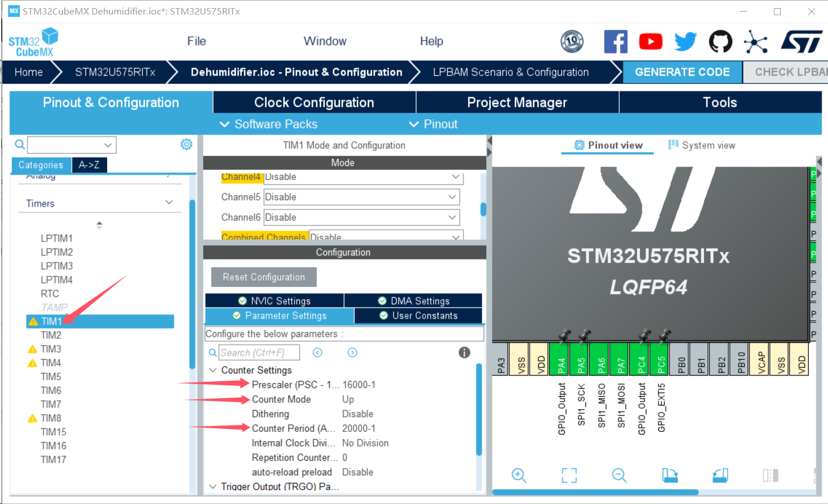Toggle the split view icon in pinout toolbar
Image resolution: width=828 pixels, height=504 pixels.
click(770, 475)
